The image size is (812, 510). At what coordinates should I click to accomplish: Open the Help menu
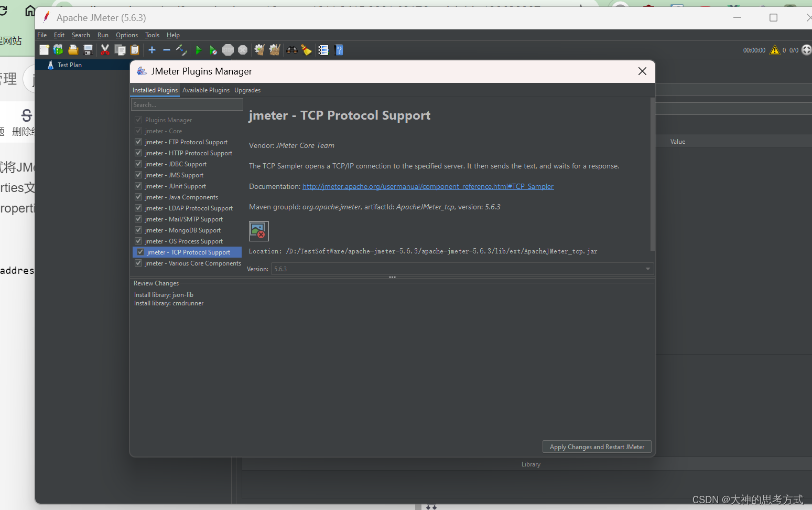(x=173, y=35)
